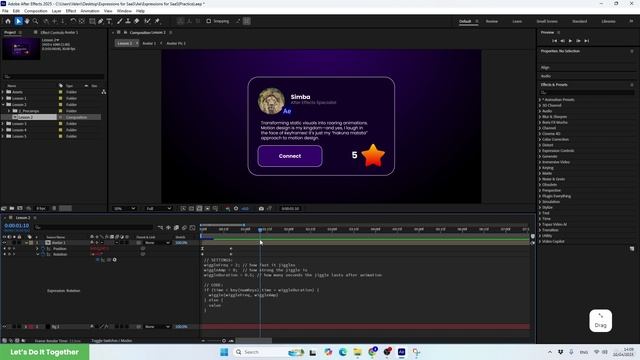Select the Hand tool
This screenshot has height=360, width=640.
27,21
